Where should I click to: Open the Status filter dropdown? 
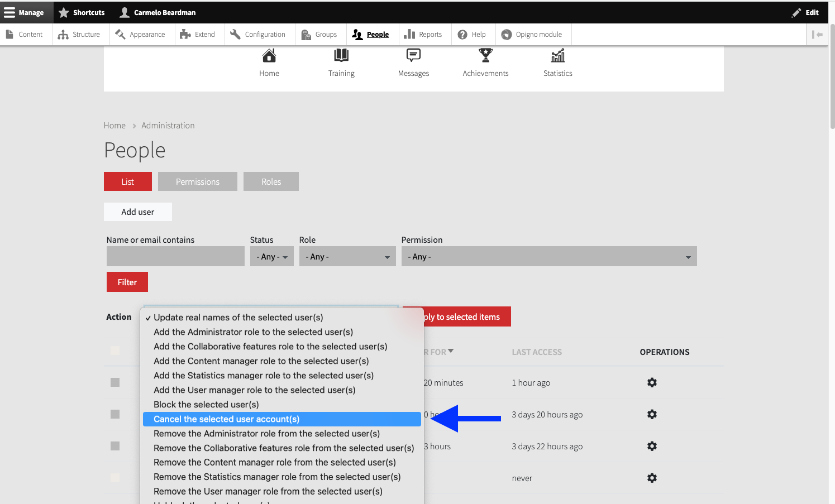(271, 256)
